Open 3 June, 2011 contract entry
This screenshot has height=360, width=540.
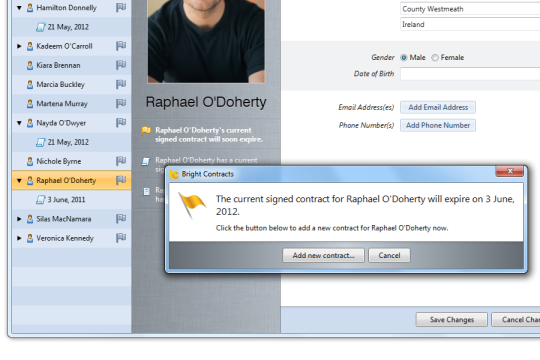66,199
